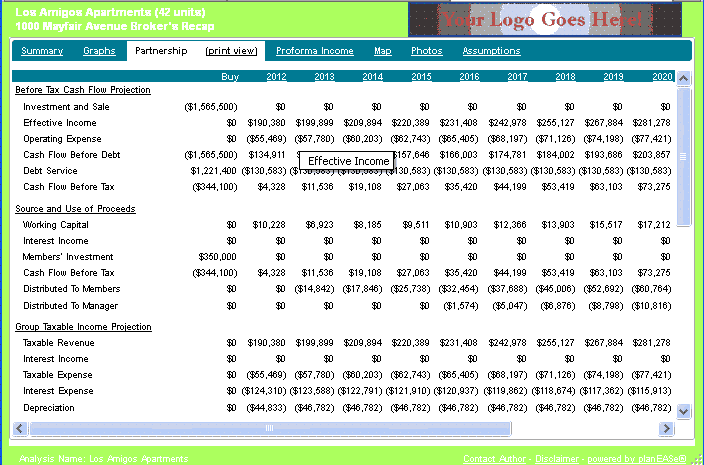
Task: Click the ($44,833) Depreciation value
Action: coord(266,408)
